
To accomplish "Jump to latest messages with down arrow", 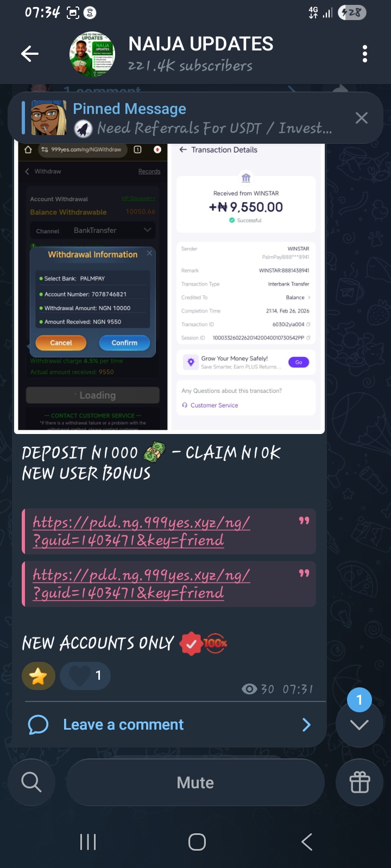I will click(x=360, y=725).
